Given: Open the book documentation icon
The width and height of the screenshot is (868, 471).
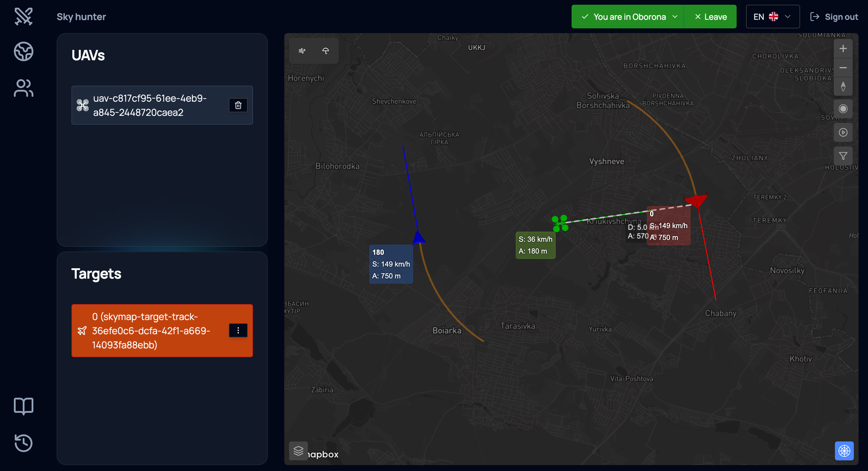Looking at the screenshot, I should coord(24,406).
